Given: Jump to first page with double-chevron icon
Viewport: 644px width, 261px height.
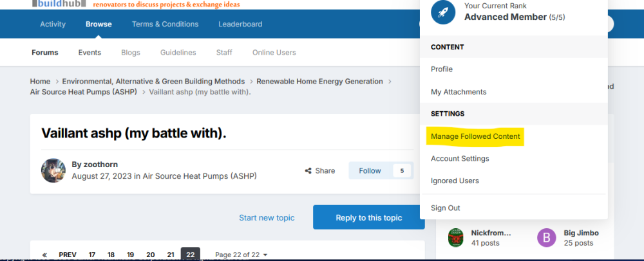Looking at the screenshot, I should (44, 255).
